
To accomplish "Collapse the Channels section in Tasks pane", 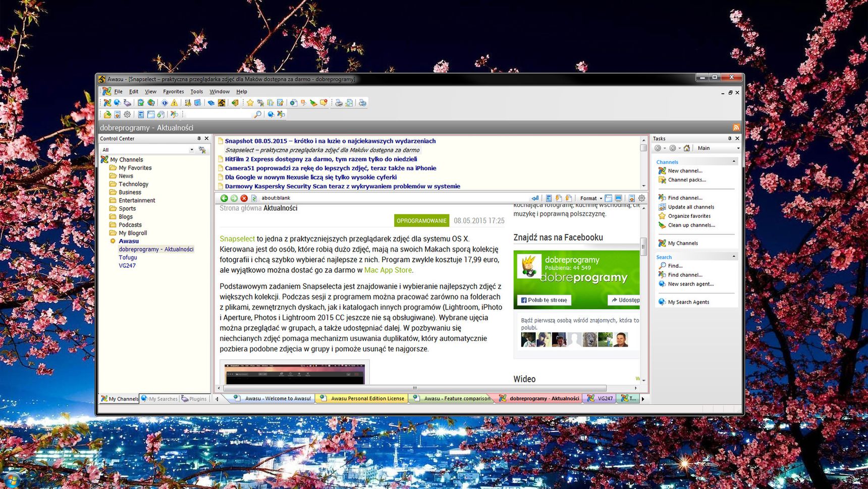I will [734, 162].
